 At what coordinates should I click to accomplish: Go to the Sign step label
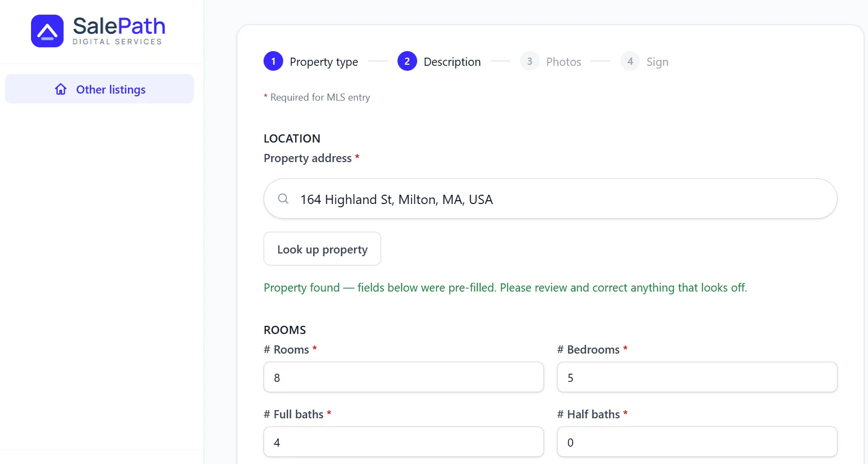(657, 62)
